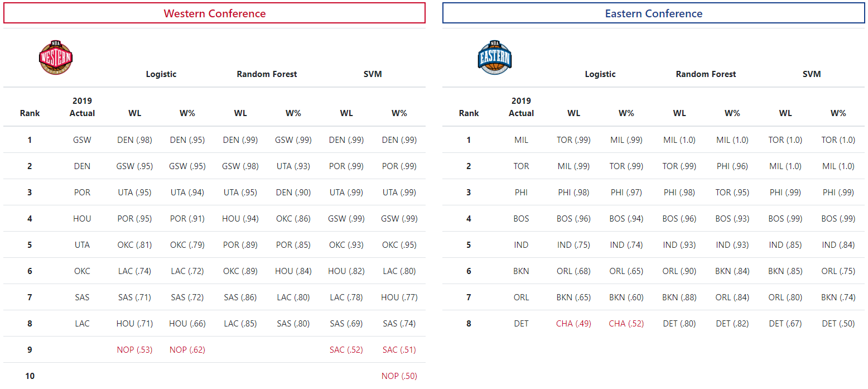Select the OKC (.93) cell
Viewport: 868px width, 389px height.
(x=346, y=245)
